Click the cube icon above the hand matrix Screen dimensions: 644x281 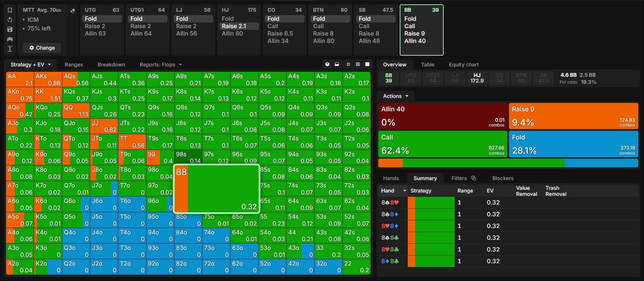pos(327,64)
